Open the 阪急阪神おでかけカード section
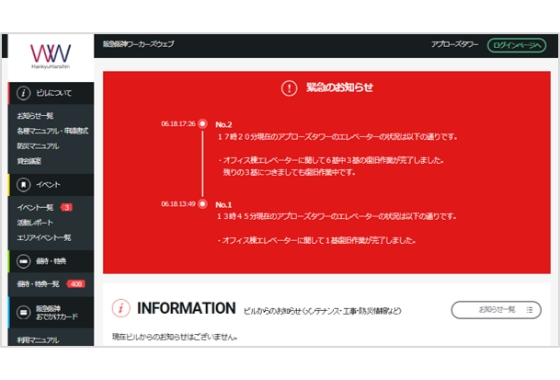 (51, 312)
